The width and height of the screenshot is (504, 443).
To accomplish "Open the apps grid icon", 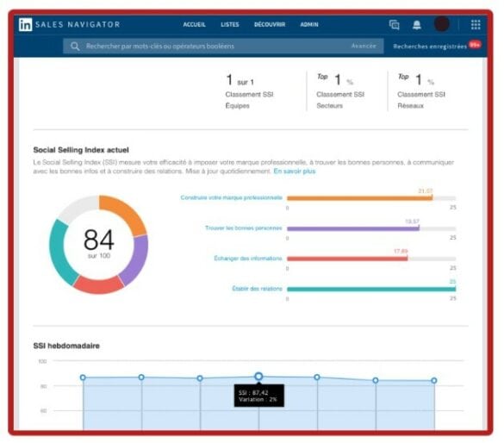I will coord(476,24).
